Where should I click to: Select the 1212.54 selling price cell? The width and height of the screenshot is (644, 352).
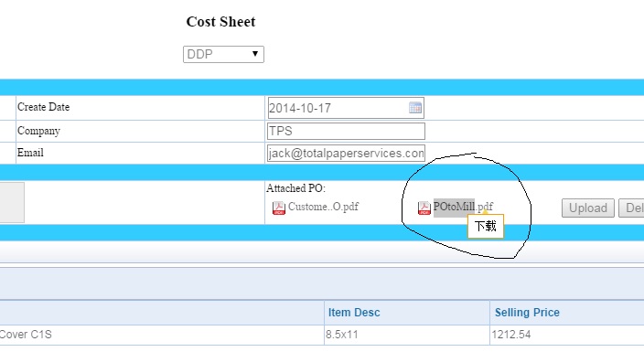pos(567,335)
